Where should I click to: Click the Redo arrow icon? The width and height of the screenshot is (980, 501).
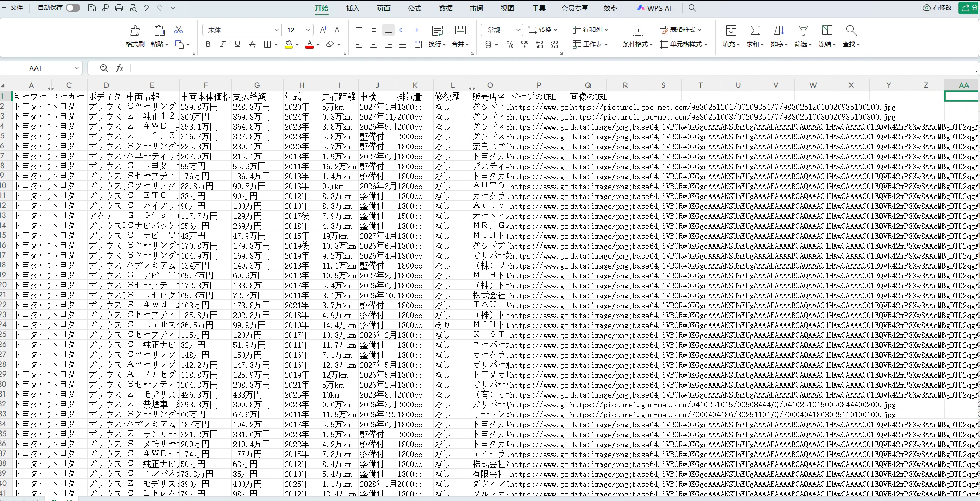(x=160, y=8)
